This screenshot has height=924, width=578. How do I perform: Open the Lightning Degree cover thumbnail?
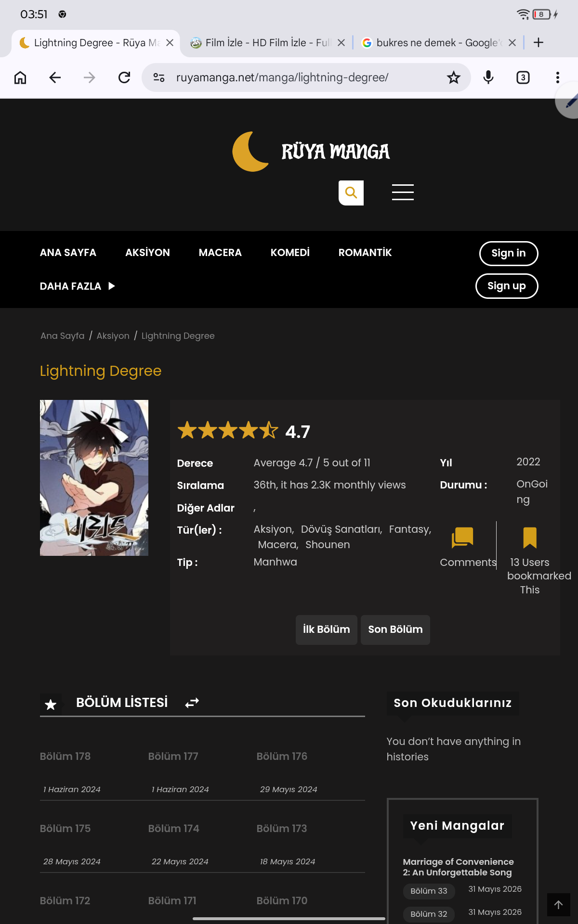click(x=94, y=478)
